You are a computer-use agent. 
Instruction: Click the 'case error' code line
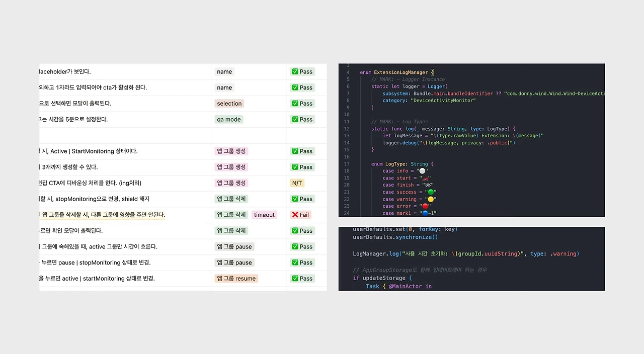[x=407, y=206]
